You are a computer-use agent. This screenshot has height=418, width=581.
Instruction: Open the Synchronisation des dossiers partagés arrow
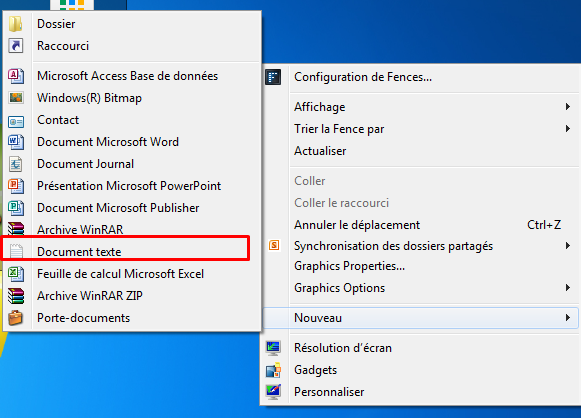click(568, 245)
